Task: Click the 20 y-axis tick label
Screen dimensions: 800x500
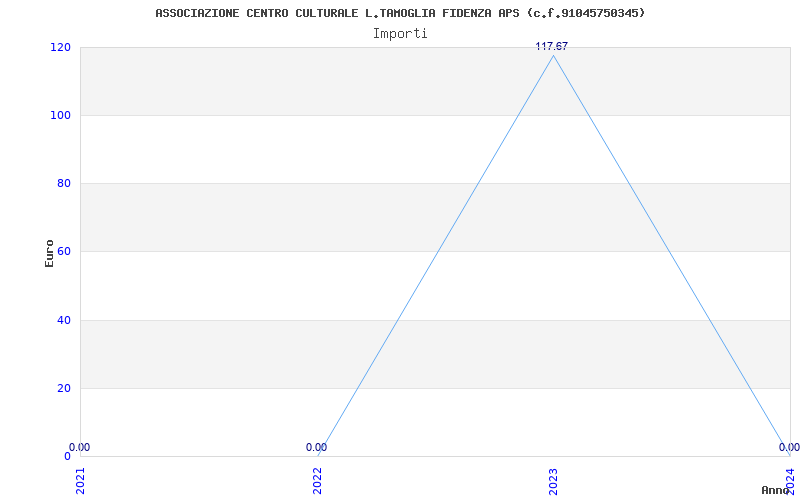Action: pyautogui.click(x=63, y=388)
